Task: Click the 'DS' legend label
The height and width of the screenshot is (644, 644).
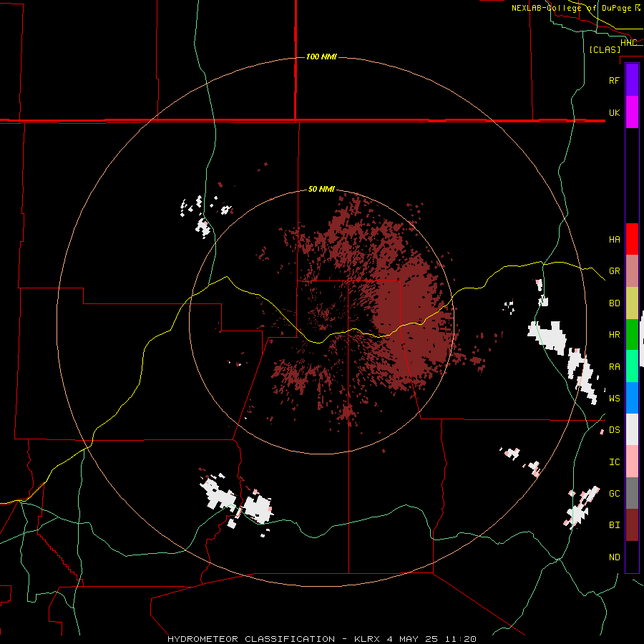Action: pyautogui.click(x=614, y=430)
